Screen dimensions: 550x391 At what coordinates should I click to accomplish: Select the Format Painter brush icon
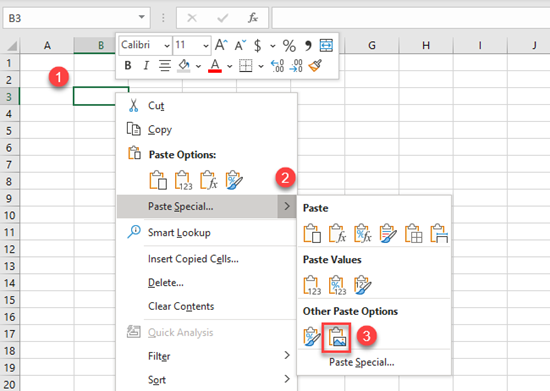[315, 66]
